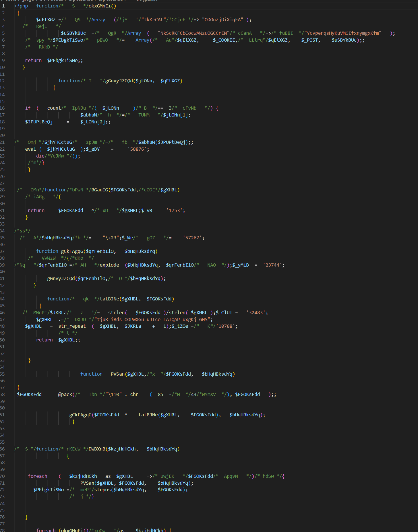Click the hdSw comment
This screenshot has height=532, width=418.
point(268,476)
